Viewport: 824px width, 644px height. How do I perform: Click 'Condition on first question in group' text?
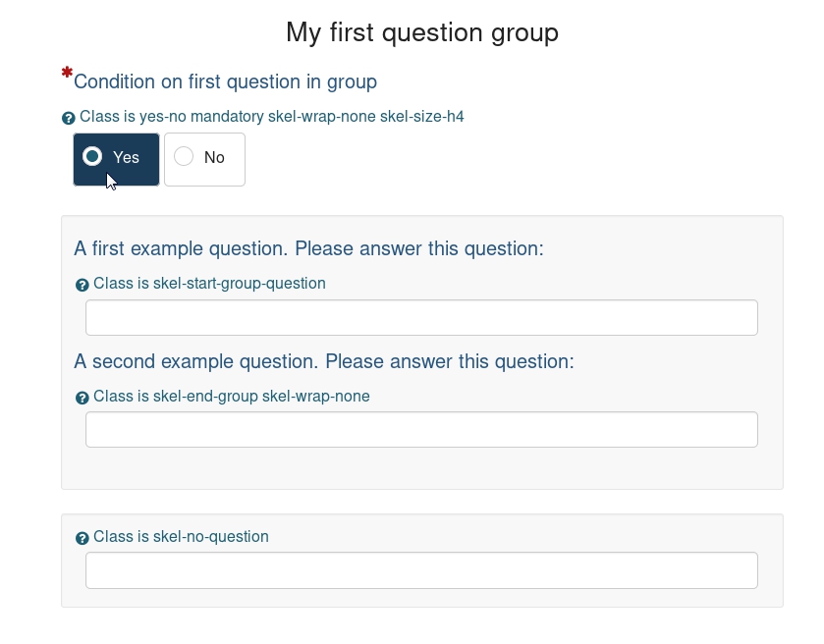(225, 81)
